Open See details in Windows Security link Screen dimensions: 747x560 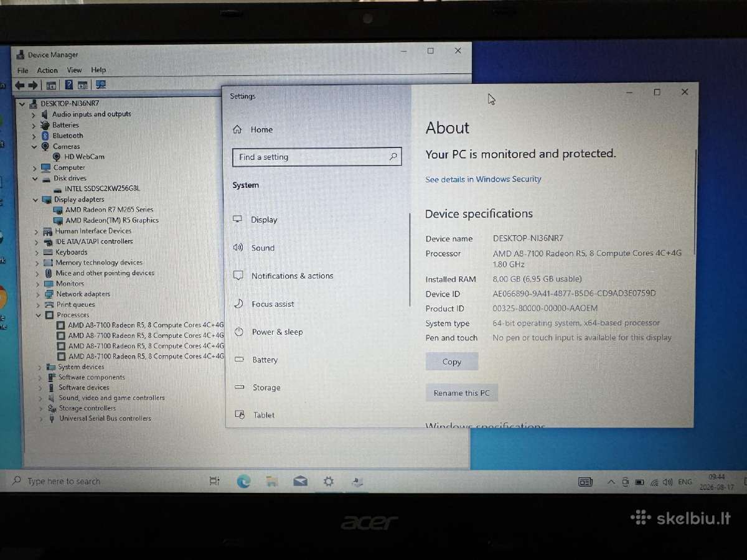483,179
